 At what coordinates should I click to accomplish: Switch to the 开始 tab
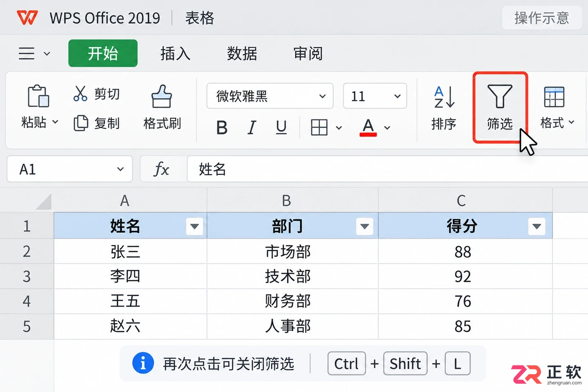pos(103,53)
